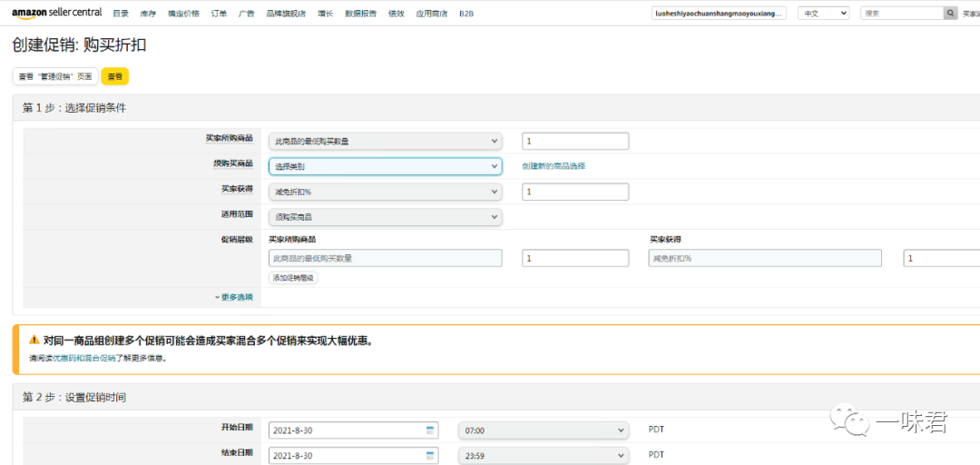Open the start date calendar icon
The width and height of the screenshot is (980, 465).
430,430
